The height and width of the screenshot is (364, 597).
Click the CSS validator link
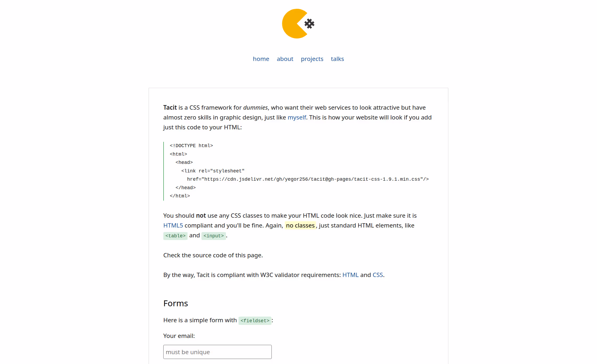tap(377, 275)
